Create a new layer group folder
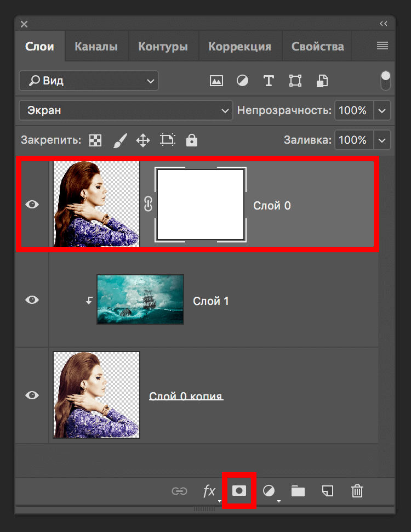 298,491
